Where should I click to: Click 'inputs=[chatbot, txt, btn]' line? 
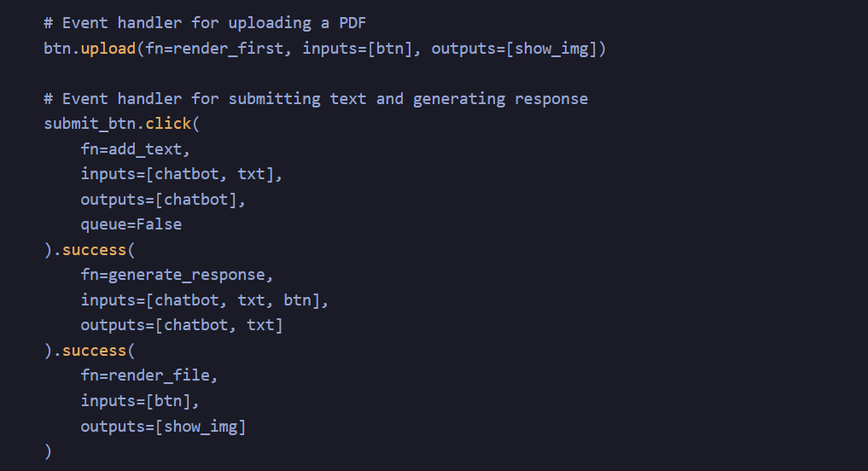[205, 300]
